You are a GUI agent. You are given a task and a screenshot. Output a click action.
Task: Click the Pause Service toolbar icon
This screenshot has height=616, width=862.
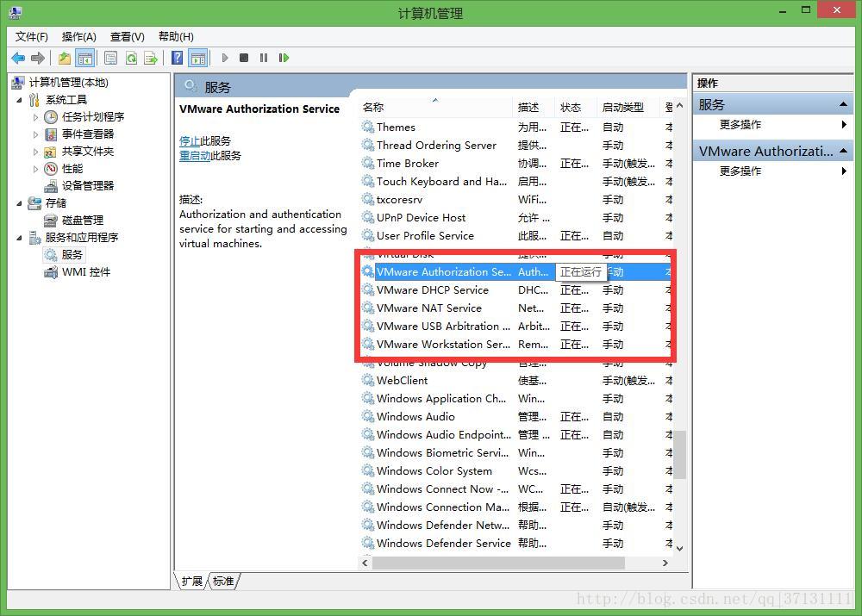264,58
